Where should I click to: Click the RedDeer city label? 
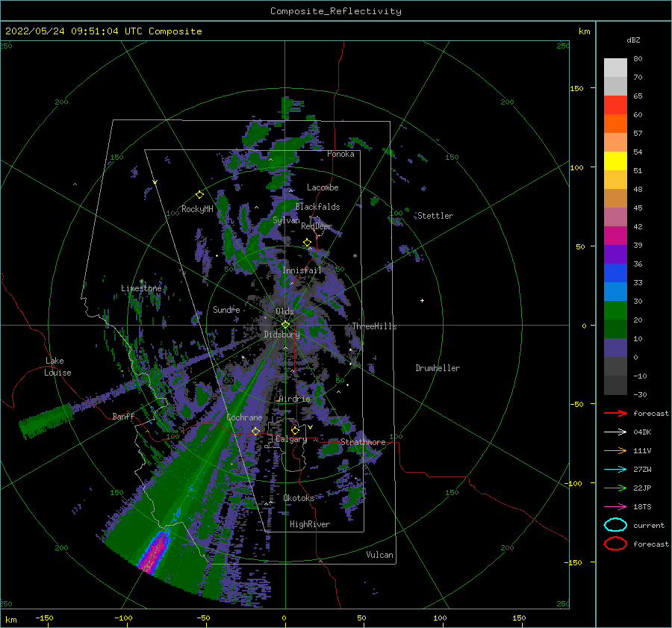coord(317,226)
